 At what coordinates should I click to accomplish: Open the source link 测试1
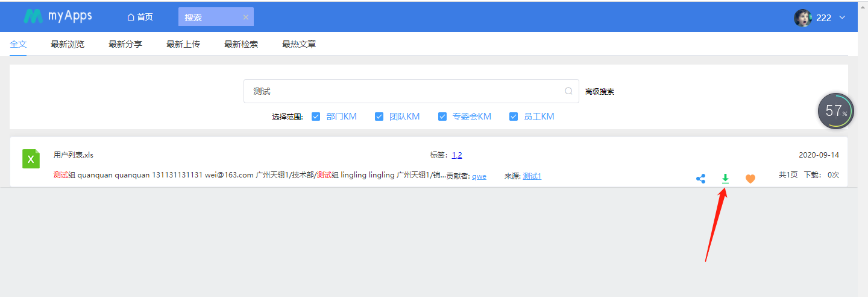(532, 176)
